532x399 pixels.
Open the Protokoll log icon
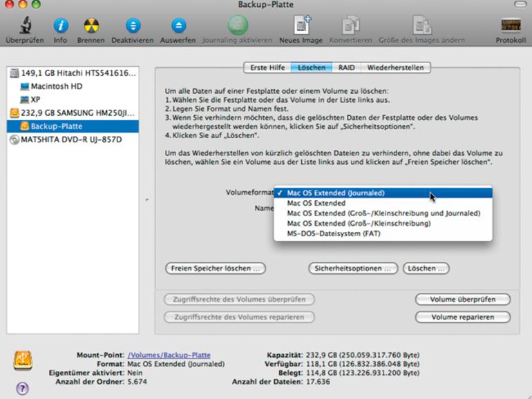click(511, 26)
